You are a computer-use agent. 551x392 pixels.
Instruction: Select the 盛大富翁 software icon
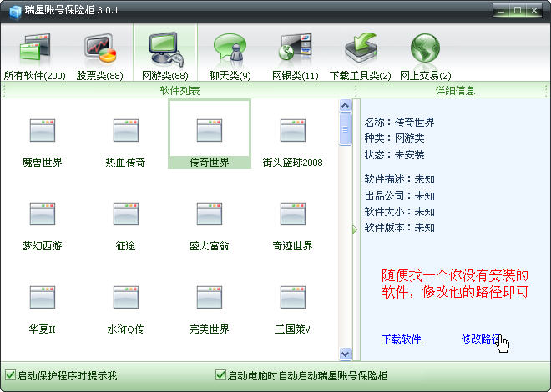pyautogui.click(x=210, y=214)
